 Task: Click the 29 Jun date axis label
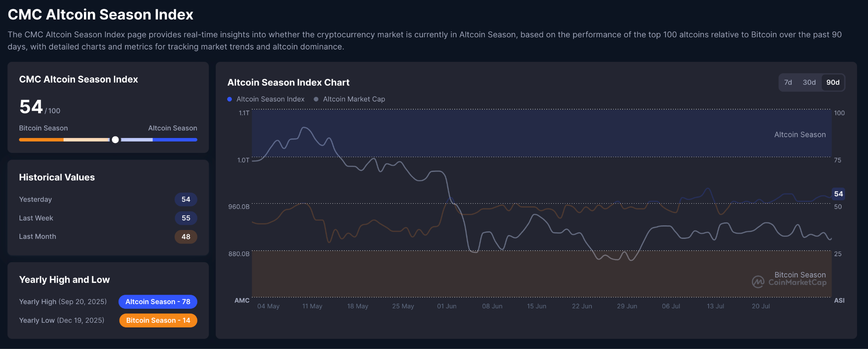tap(627, 306)
